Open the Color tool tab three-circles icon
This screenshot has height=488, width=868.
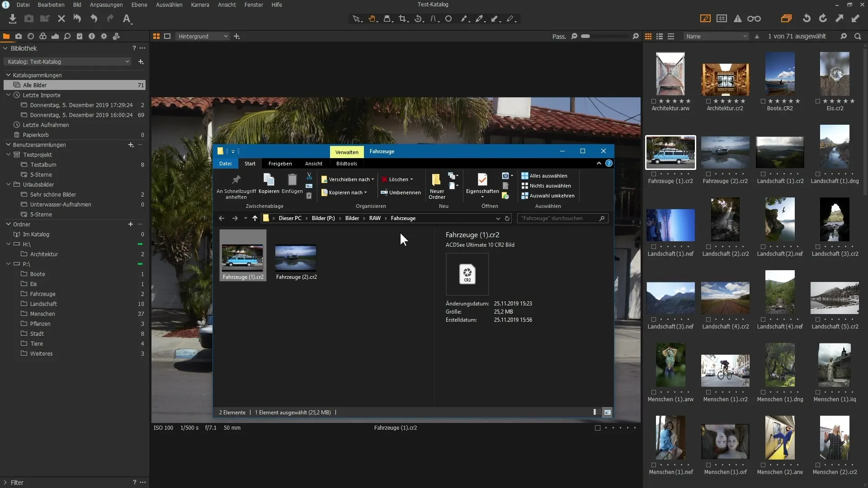(x=43, y=36)
